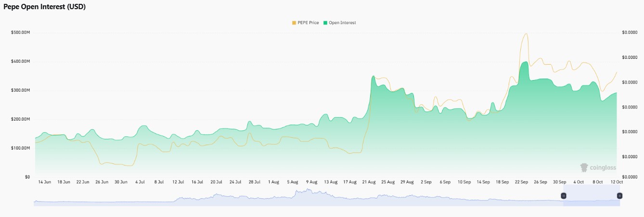Click the Pepe Open Interest (USD) title
This screenshot has width=644, height=217.
[45, 7]
